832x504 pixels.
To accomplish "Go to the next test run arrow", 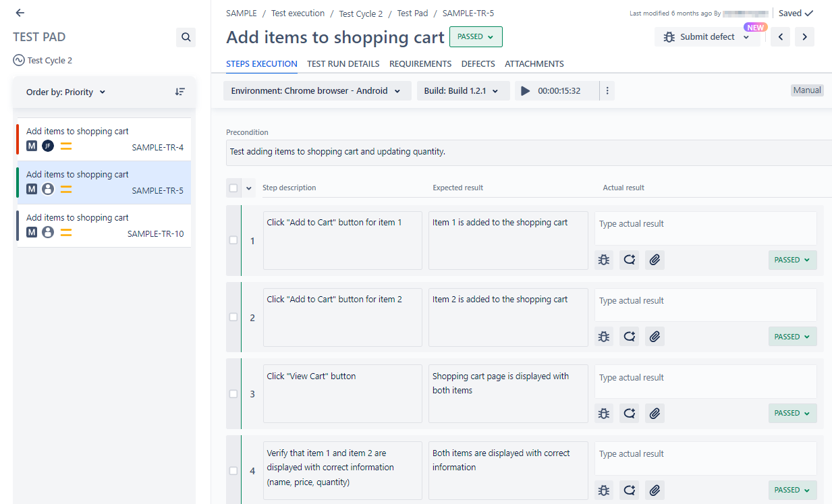I will coord(804,37).
